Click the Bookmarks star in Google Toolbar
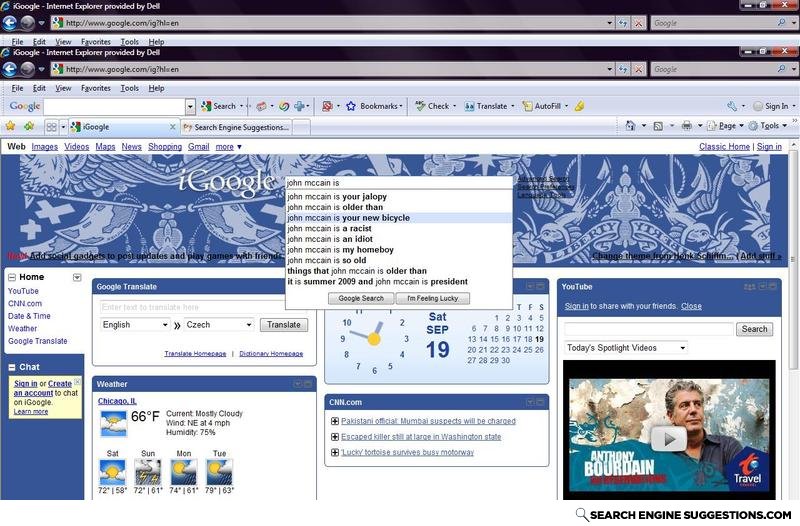The height and width of the screenshot is (526, 800). [x=351, y=106]
